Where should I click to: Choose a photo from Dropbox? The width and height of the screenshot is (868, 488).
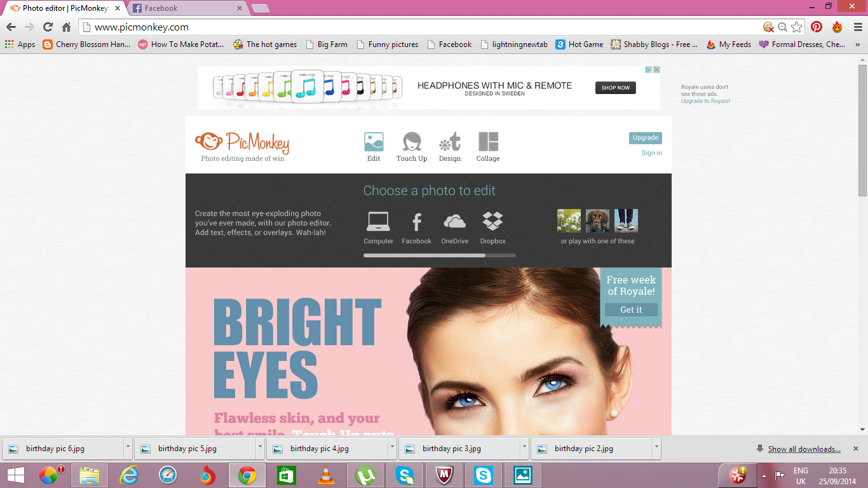tap(492, 222)
